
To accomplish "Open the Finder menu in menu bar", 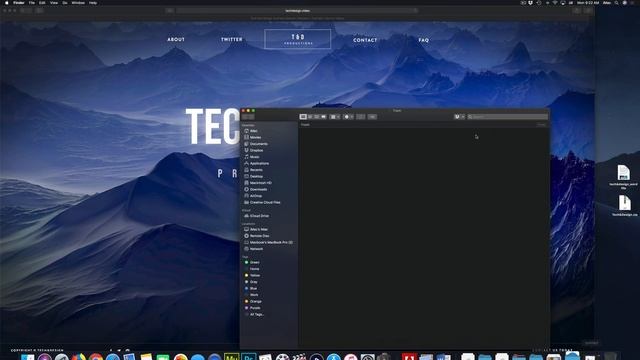I will (19, 2).
